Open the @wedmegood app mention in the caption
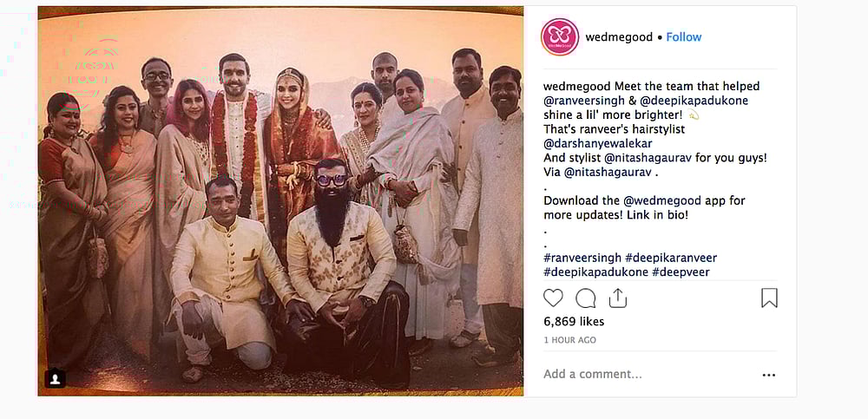The image size is (868, 419). pyautogui.click(x=658, y=200)
